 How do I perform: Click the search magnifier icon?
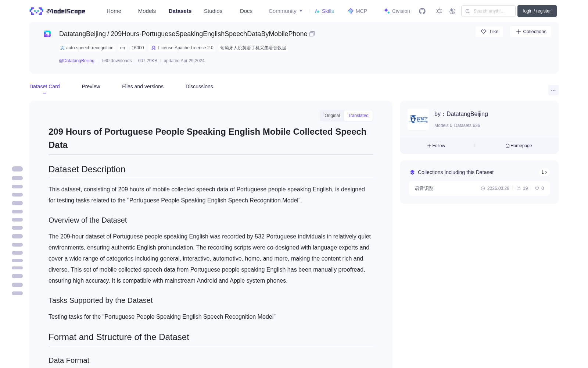[467, 11]
